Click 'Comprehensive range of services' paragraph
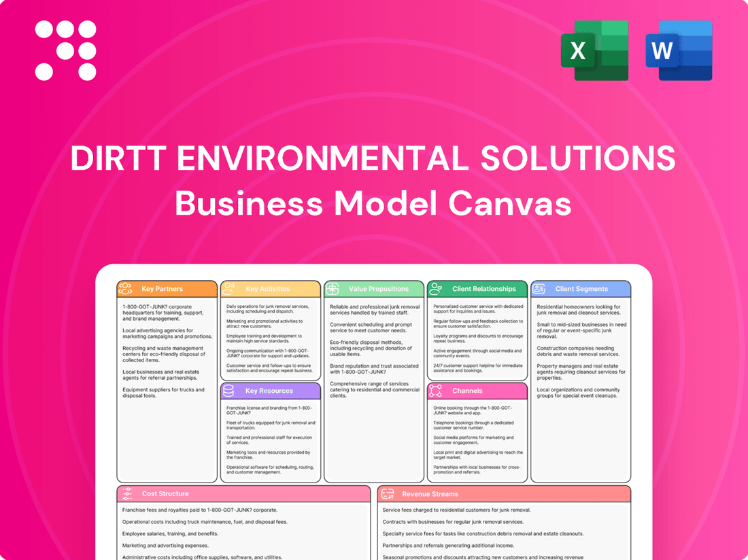This screenshot has height=560, width=748. pos(375,389)
